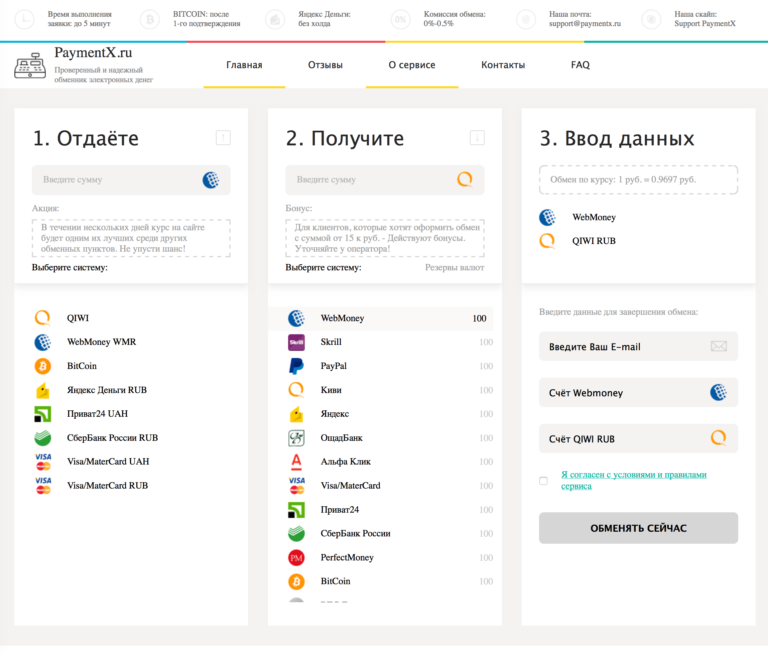This screenshot has width=768, height=653.
Task: Choose the Skrill icon in Получите list
Action: [296, 342]
